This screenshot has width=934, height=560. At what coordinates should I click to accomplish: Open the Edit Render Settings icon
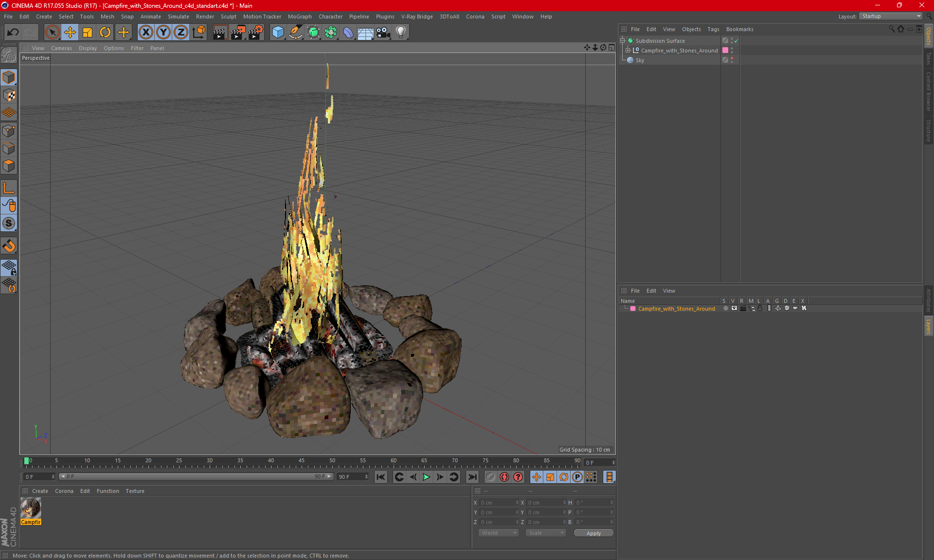tap(256, 32)
